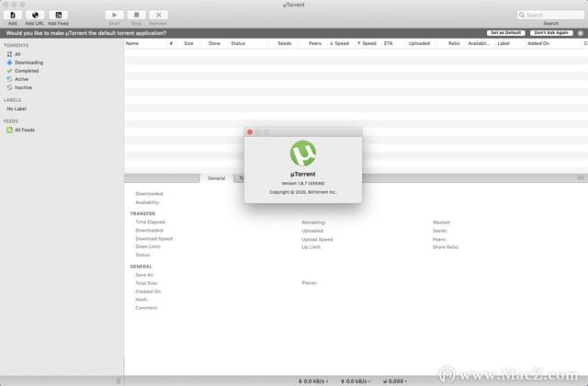Sort by Seeds column header
588x386 pixels.
(x=284, y=43)
